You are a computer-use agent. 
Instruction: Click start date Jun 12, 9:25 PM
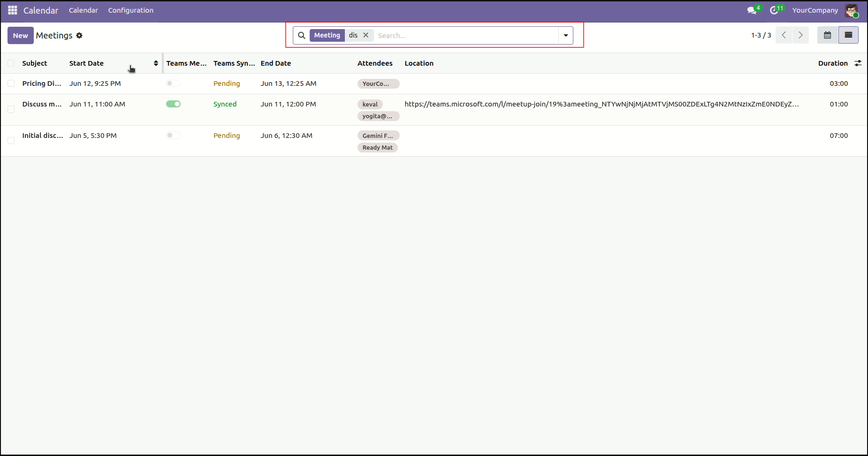95,84
